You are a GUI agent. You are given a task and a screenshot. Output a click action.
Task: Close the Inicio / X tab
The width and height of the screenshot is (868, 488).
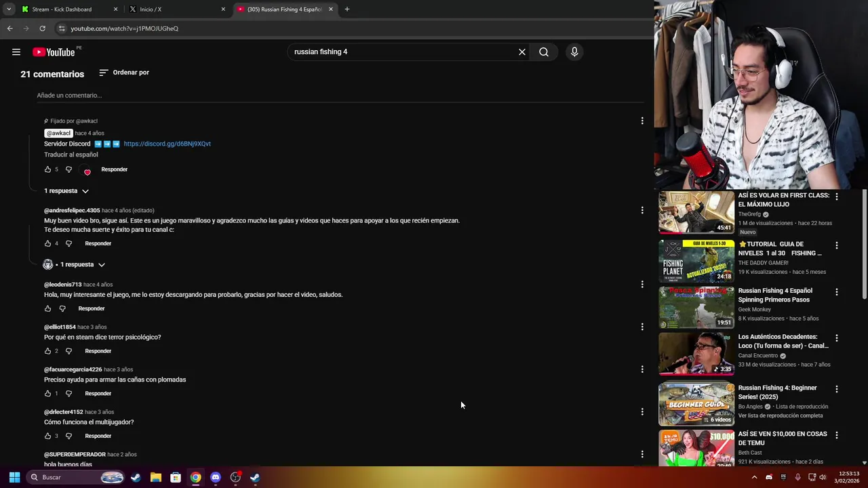point(223,9)
